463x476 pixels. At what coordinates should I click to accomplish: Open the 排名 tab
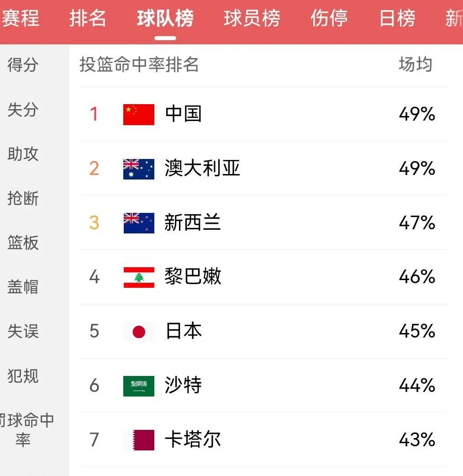point(88,19)
